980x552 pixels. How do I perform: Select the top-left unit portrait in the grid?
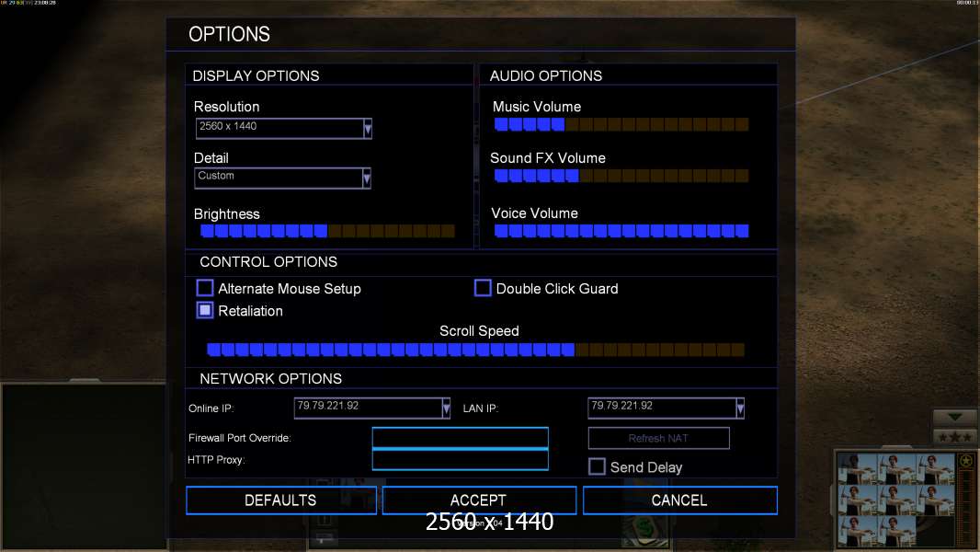[x=858, y=468]
